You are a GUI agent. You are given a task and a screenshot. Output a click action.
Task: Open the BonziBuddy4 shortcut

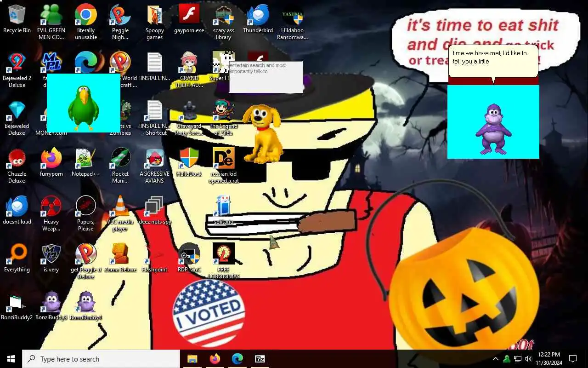(x=86, y=306)
